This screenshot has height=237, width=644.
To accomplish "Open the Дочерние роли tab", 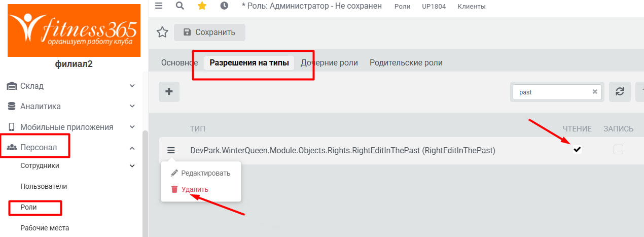I will 329,63.
